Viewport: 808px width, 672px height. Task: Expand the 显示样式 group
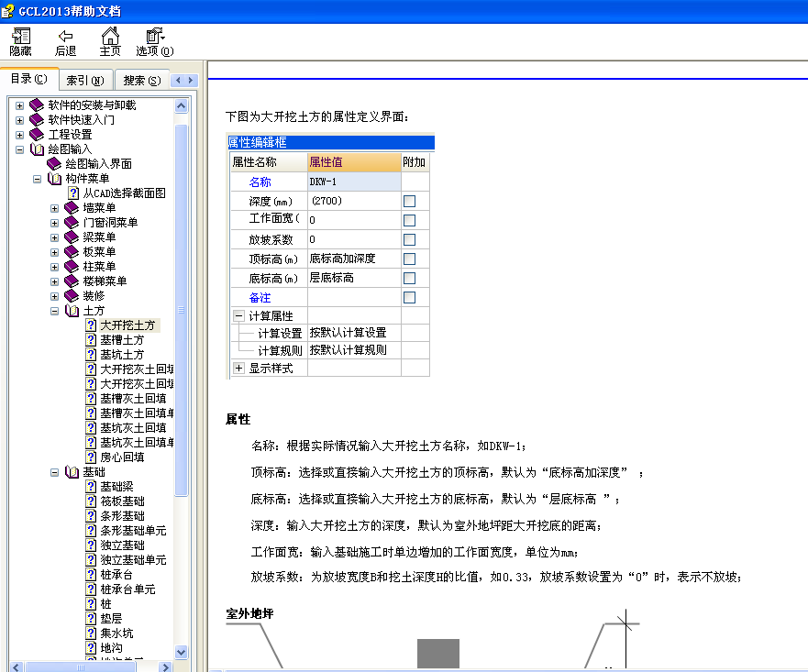pyautogui.click(x=238, y=369)
